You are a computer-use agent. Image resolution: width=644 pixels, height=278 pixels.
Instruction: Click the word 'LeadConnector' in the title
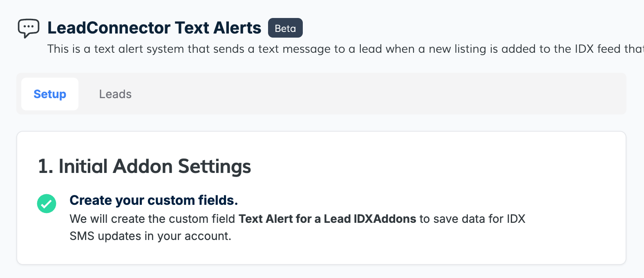point(110,28)
